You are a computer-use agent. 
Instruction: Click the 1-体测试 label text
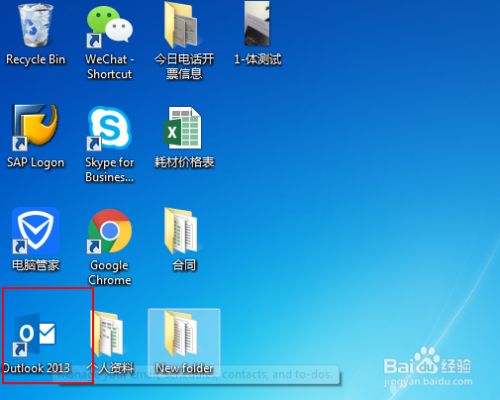[258, 60]
